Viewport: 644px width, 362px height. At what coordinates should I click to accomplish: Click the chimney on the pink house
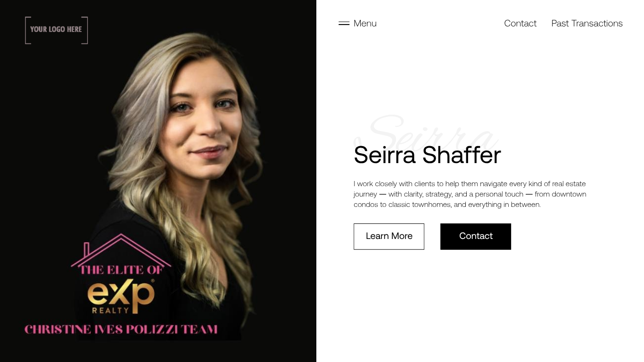pos(87,250)
